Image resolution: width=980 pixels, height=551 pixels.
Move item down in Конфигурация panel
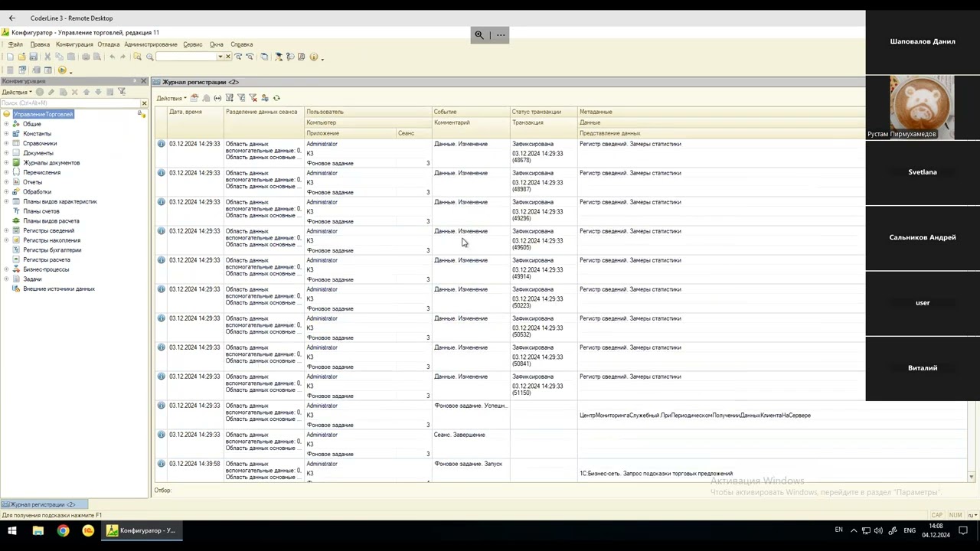98,92
